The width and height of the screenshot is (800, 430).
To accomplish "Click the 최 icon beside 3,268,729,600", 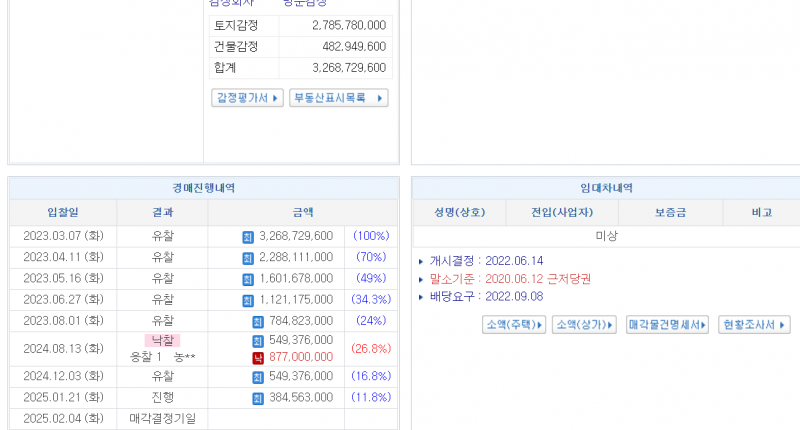I will pyautogui.click(x=248, y=237).
